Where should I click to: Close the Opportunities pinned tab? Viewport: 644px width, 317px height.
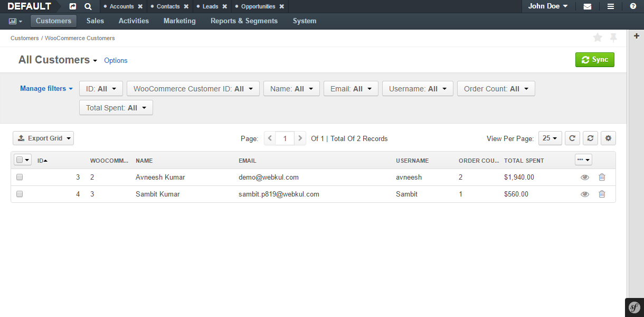(x=281, y=7)
